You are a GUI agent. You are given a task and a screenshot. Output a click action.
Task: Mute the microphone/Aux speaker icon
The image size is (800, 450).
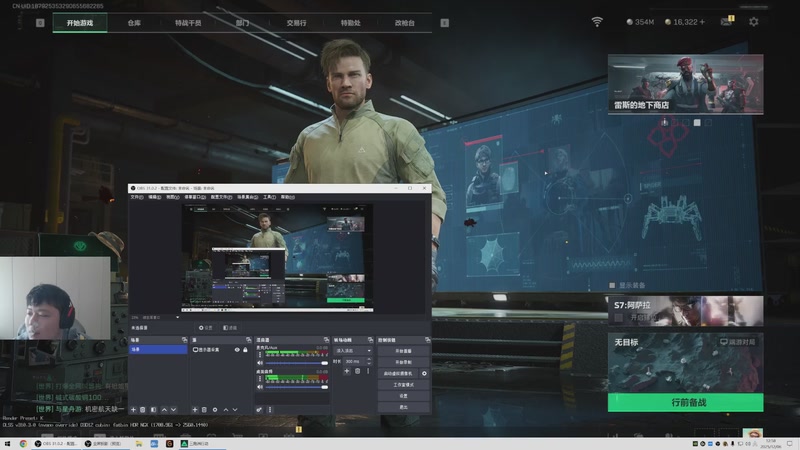point(260,363)
